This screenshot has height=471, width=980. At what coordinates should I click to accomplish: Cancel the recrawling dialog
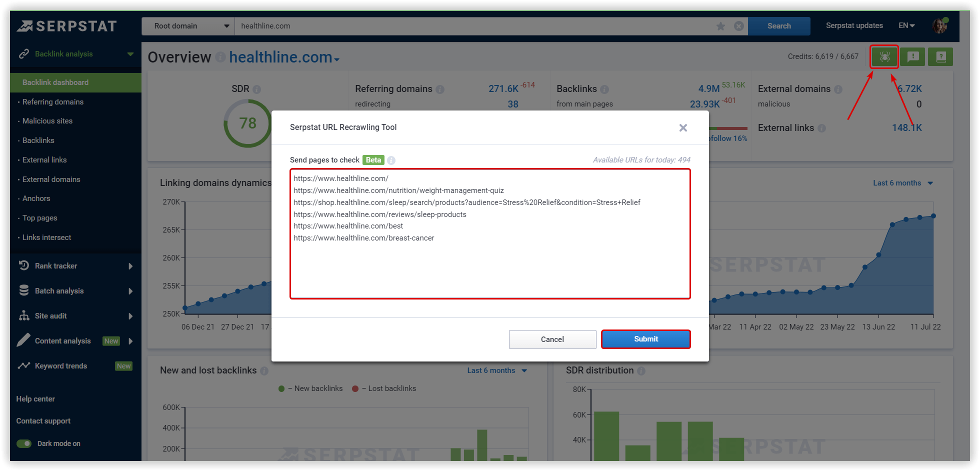[x=552, y=339]
